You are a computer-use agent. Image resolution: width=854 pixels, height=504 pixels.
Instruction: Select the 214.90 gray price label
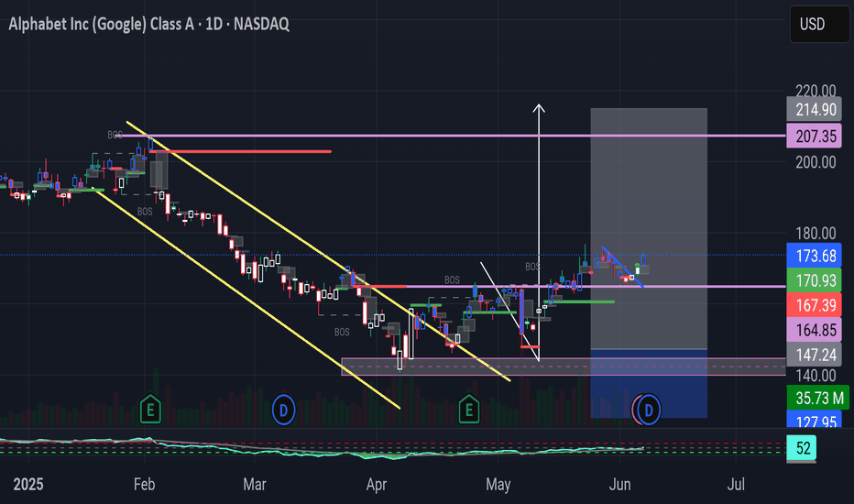pyautogui.click(x=815, y=110)
